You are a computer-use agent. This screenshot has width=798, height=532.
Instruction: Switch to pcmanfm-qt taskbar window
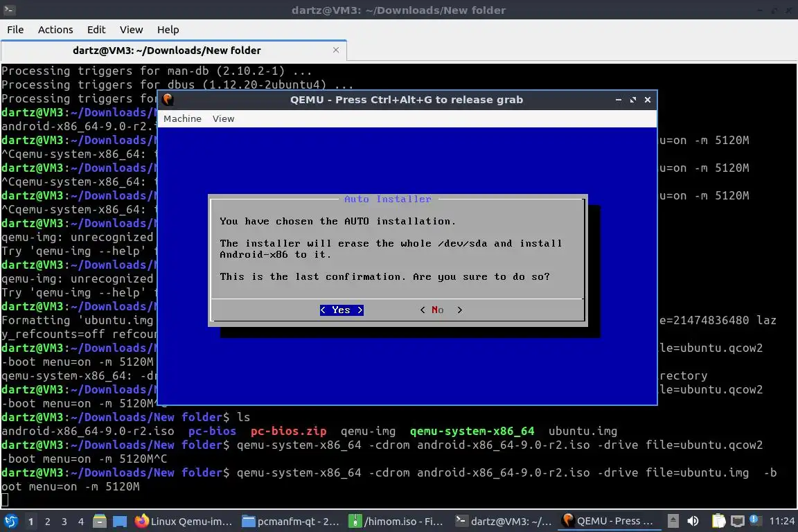point(291,521)
